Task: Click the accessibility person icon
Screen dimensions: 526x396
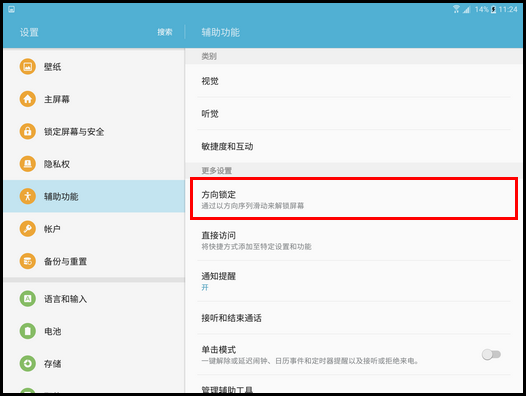Action: pyautogui.click(x=28, y=196)
